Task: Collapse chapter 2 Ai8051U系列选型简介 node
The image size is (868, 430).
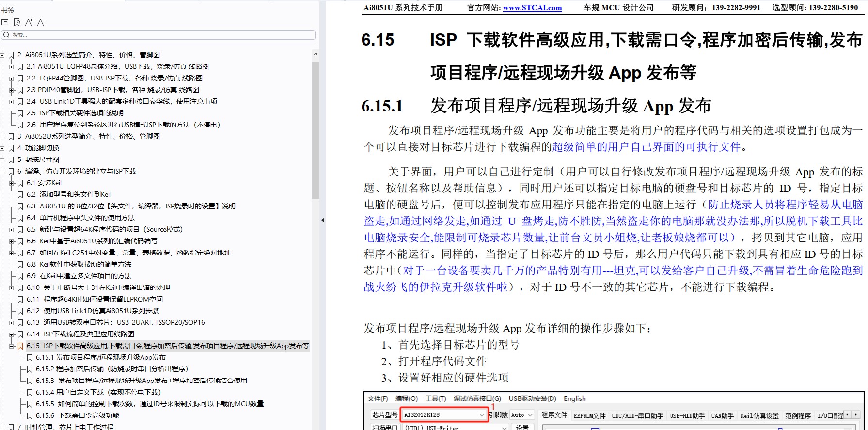Action: [x=2, y=55]
